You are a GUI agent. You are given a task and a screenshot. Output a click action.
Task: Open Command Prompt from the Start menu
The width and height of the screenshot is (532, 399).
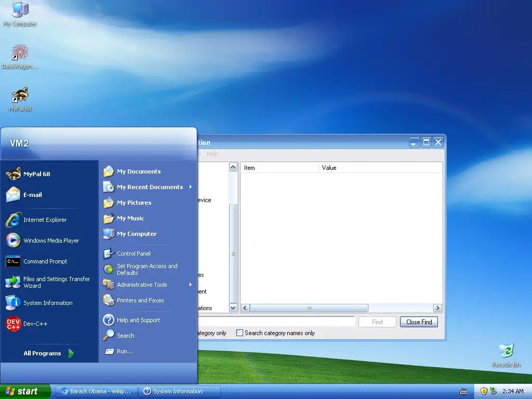coord(49,261)
